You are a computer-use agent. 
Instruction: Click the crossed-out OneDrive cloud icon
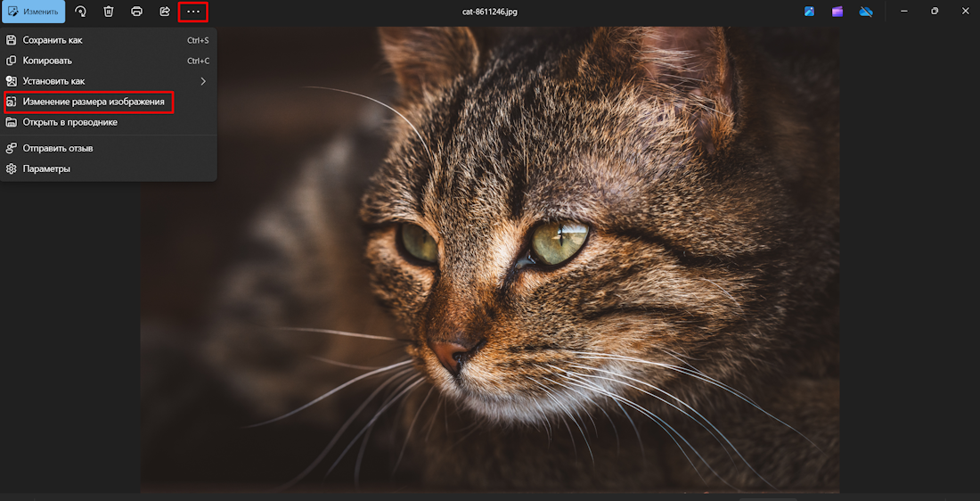pos(865,12)
